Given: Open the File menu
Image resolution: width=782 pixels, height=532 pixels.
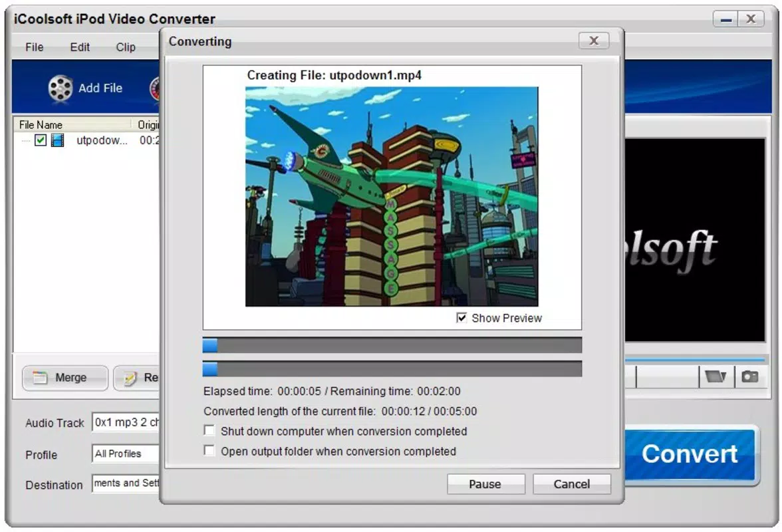Looking at the screenshot, I should (35, 47).
